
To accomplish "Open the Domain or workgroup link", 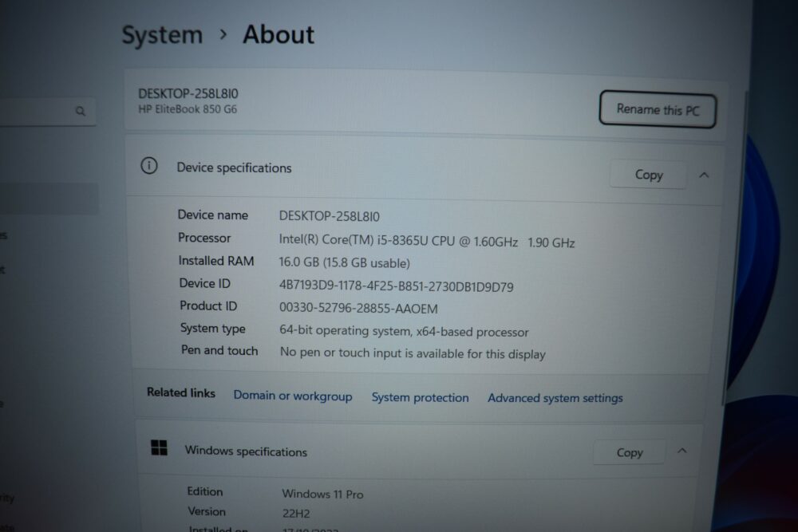I will tap(293, 396).
